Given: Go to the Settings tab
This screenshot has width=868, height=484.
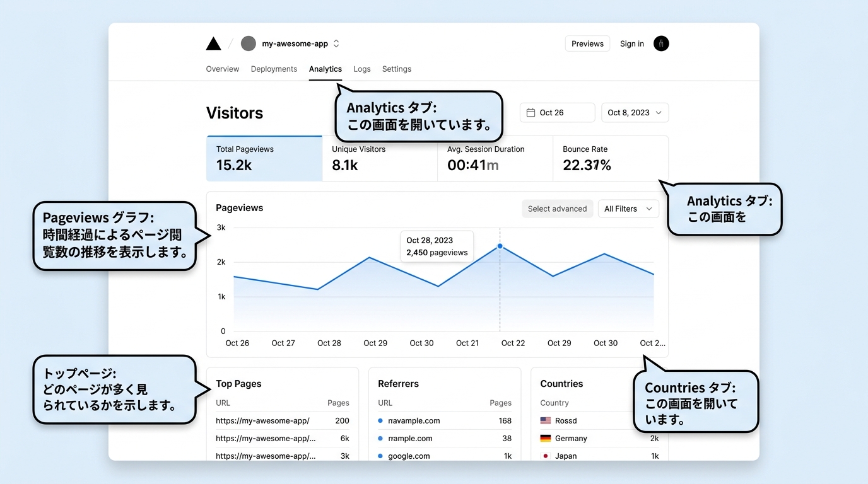Looking at the screenshot, I should pyautogui.click(x=397, y=69).
